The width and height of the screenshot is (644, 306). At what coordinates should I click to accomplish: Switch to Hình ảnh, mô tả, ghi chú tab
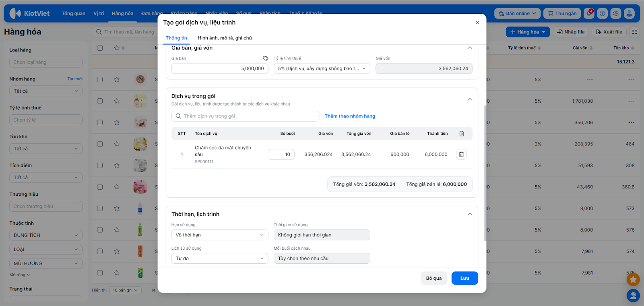point(225,38)
